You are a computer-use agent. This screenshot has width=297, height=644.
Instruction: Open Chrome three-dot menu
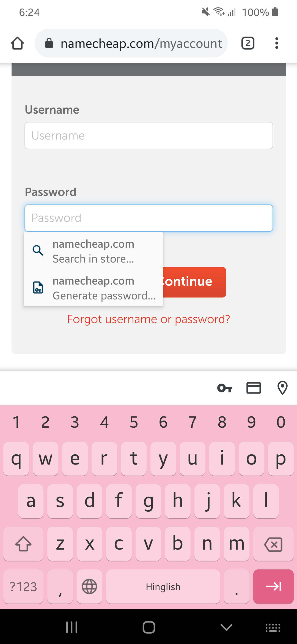point(277,43)
